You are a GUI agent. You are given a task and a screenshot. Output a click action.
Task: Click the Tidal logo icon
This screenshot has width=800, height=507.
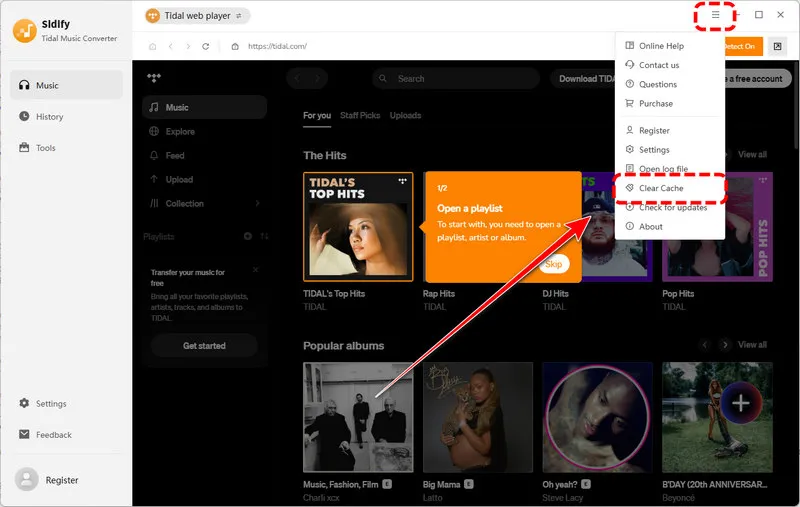[x=154, y=78]
